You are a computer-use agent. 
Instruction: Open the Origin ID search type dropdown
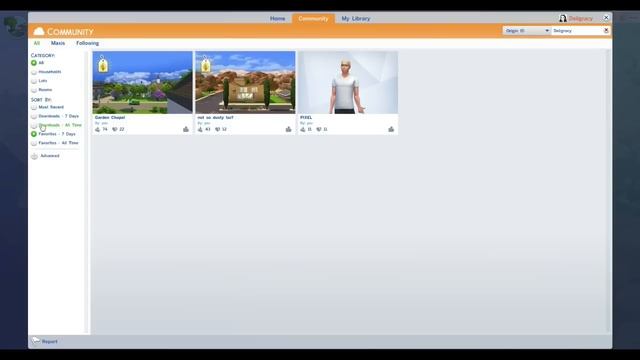(x=526, y=31)
